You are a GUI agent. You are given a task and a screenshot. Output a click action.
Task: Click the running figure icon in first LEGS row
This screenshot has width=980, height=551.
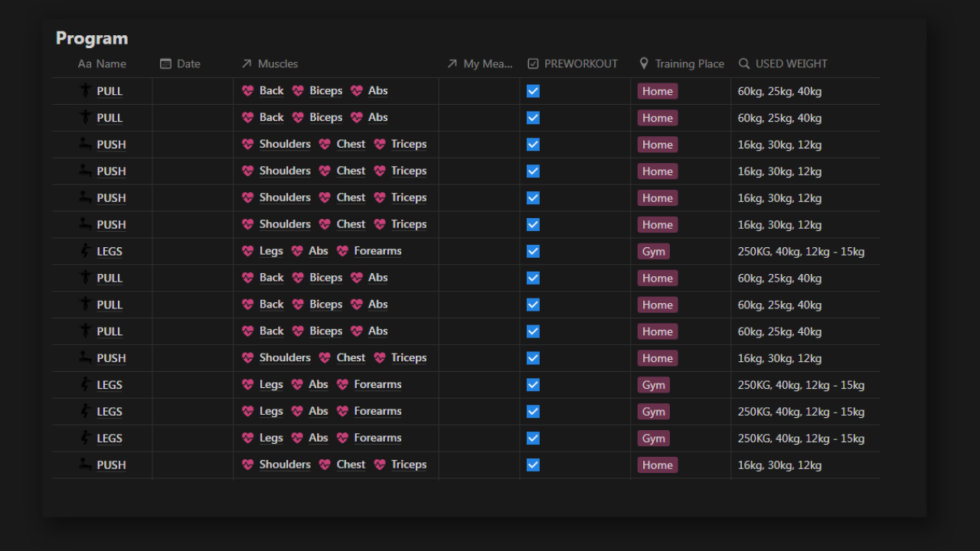[x=85, y=251]
